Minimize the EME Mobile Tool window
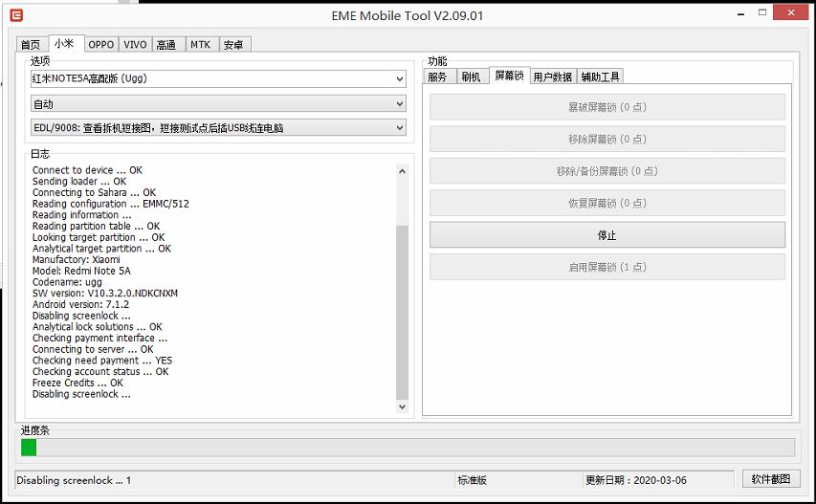 (x=740, y=14)
